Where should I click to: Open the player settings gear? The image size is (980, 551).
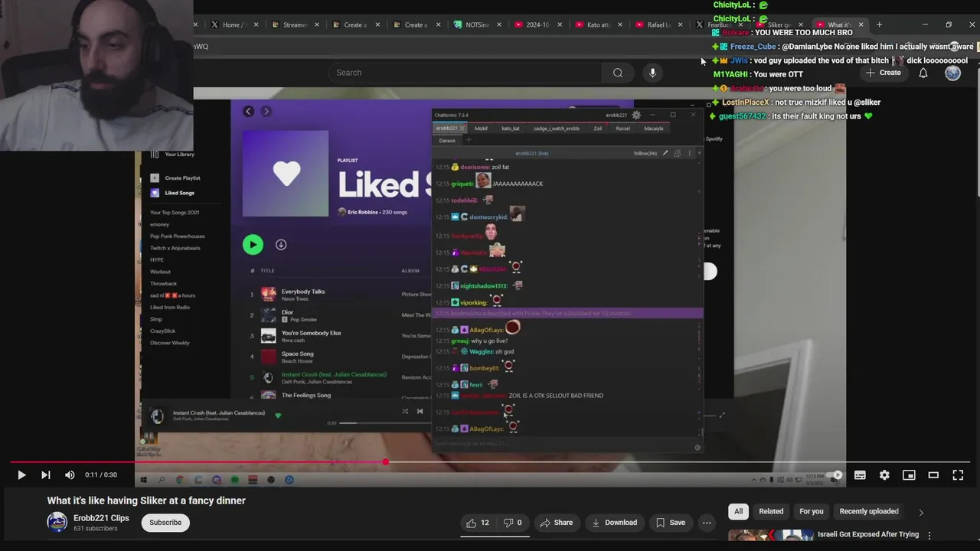click(x=884, y=475)
